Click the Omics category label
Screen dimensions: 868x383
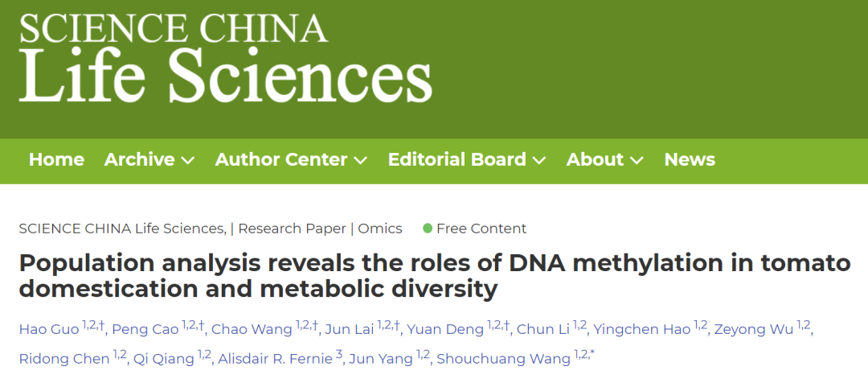379,229
